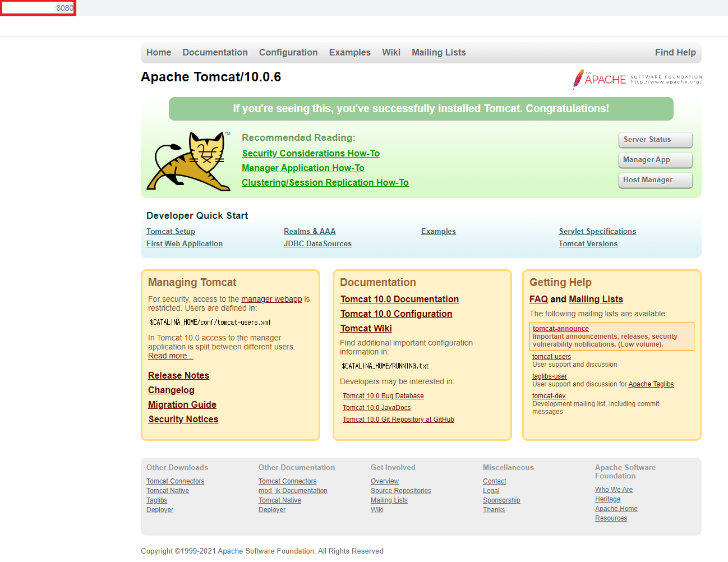Image resolution: width=728 pixels, height=562 pixels.
Task: Click the Server Status button
Action: click(x=655, y=140)
